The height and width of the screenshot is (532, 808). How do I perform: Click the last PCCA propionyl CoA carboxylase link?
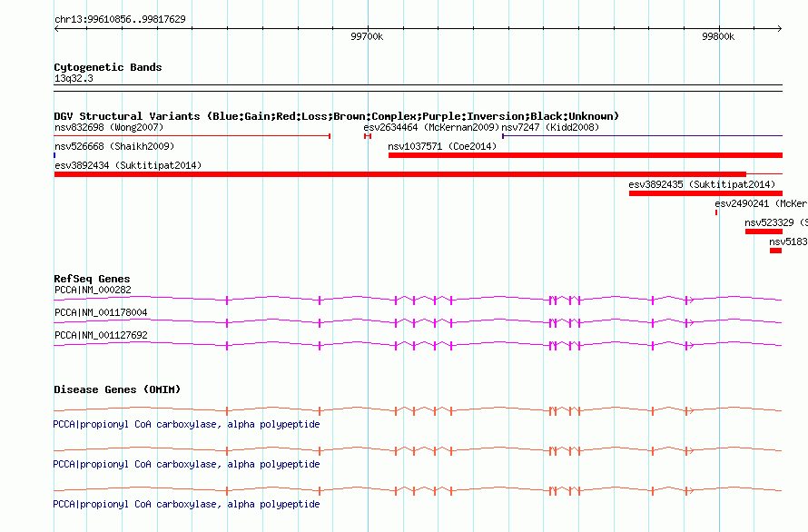(186, 504)
